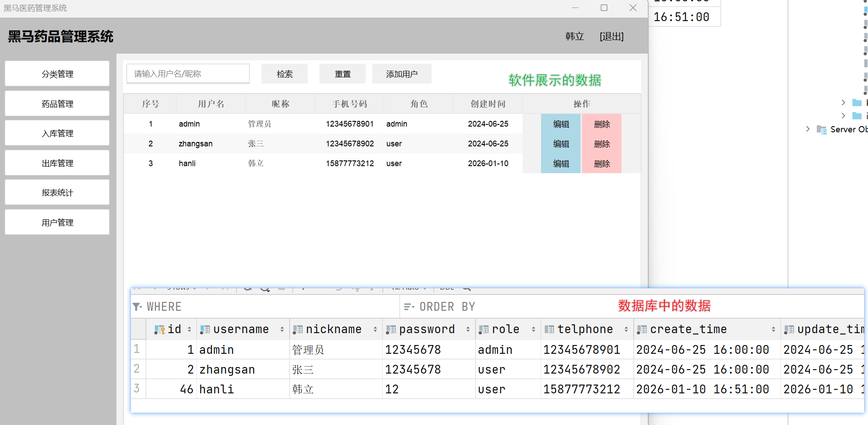The image size is (868, 425).
Task: Open the 报表统计 sidebar menu
Action: (57, 193)
